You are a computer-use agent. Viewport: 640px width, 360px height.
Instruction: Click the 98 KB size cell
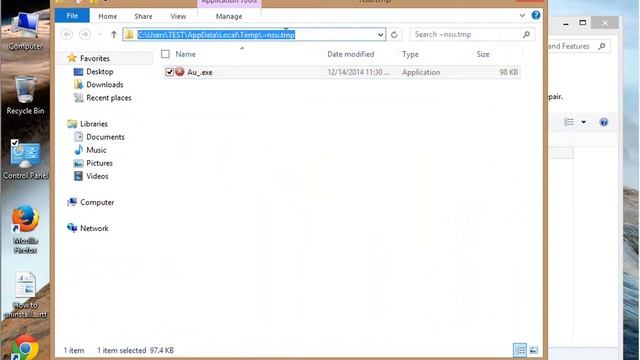point(508,72)
